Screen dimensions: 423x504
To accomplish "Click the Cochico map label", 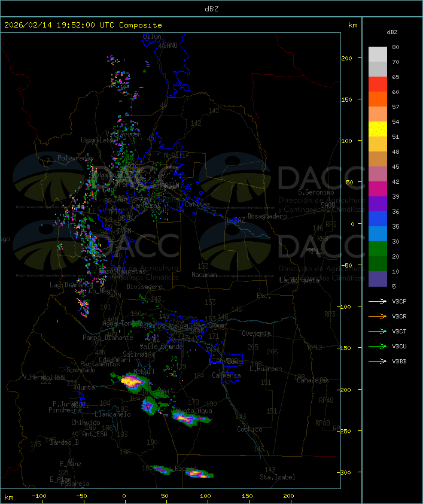I will (x=249, y=429).
